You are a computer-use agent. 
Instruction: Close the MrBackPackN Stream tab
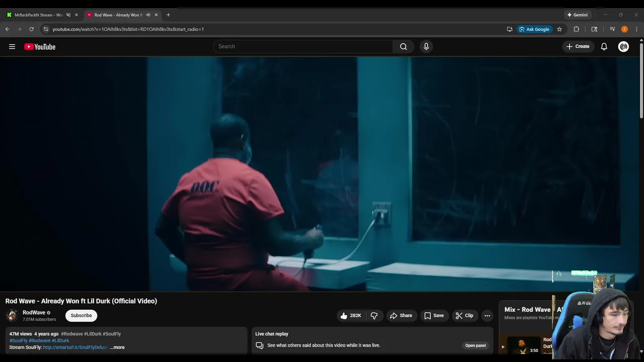coord(76,15)
